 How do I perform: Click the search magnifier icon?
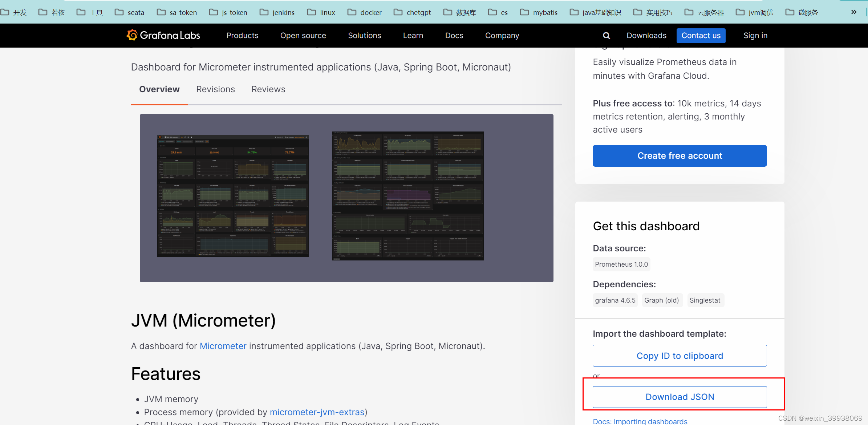[x=606, y=36]
